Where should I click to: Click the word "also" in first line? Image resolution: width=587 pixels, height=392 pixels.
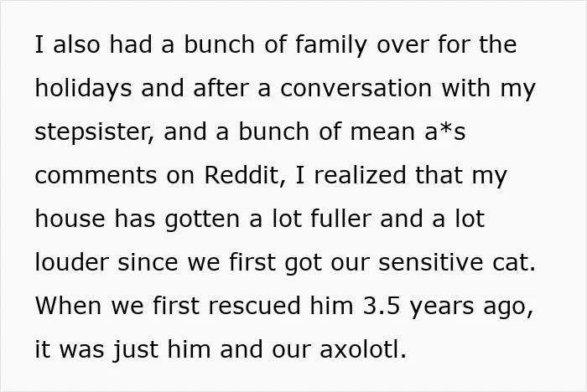(76, 44)
